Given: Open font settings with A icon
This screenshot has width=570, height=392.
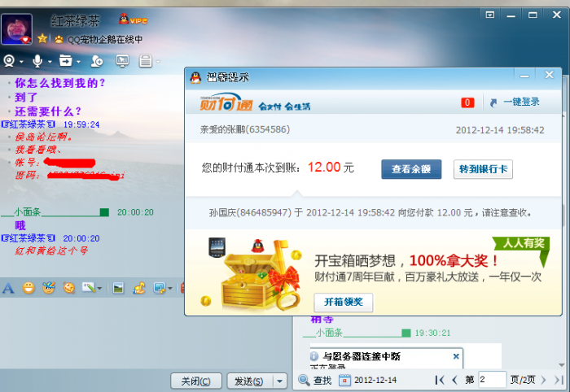Looking at the screenshot, I should coord(8,289).
